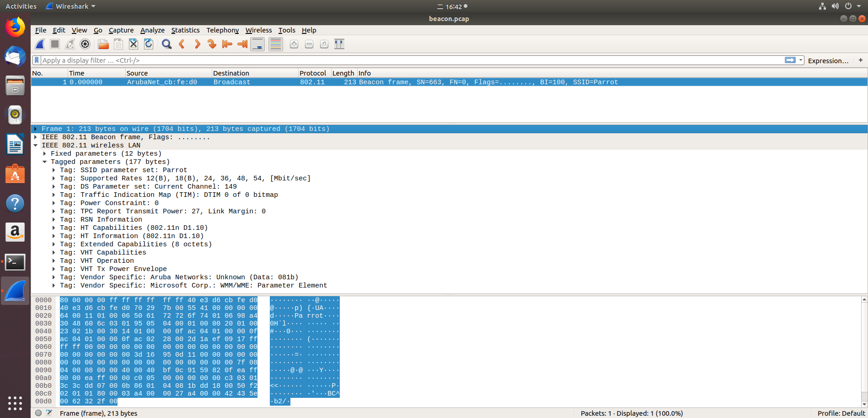Show applications grid in the dock

click(x=15, y=403)
